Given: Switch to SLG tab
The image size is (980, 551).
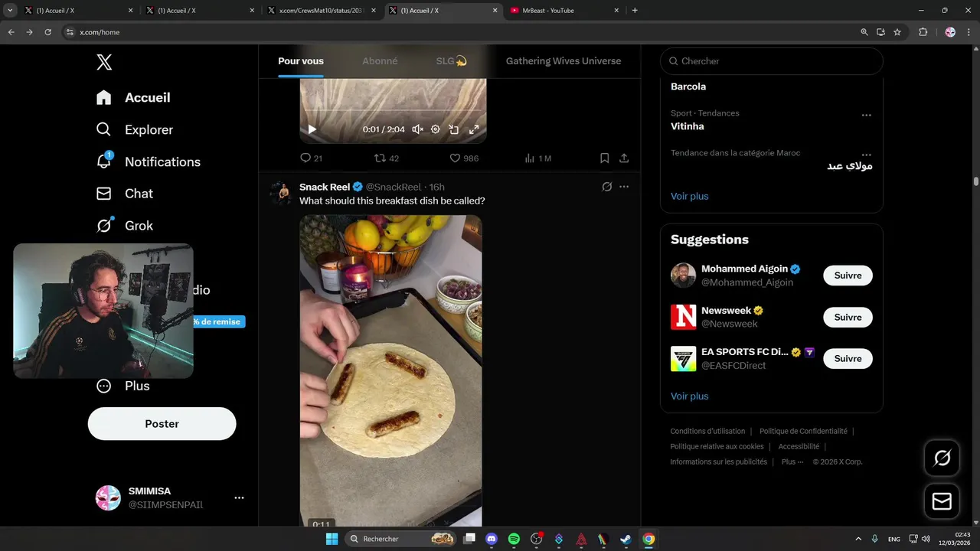Looking at the screenshot, I should coord(451,61).
